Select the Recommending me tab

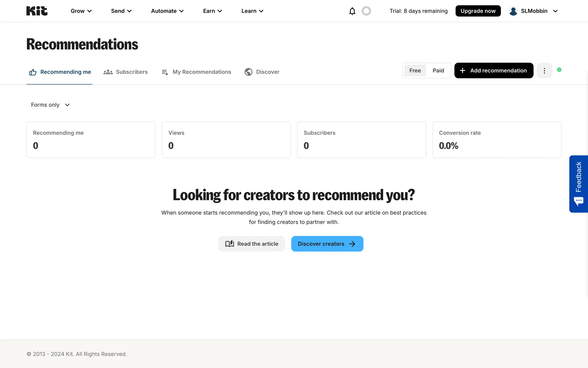pos(60,72)
